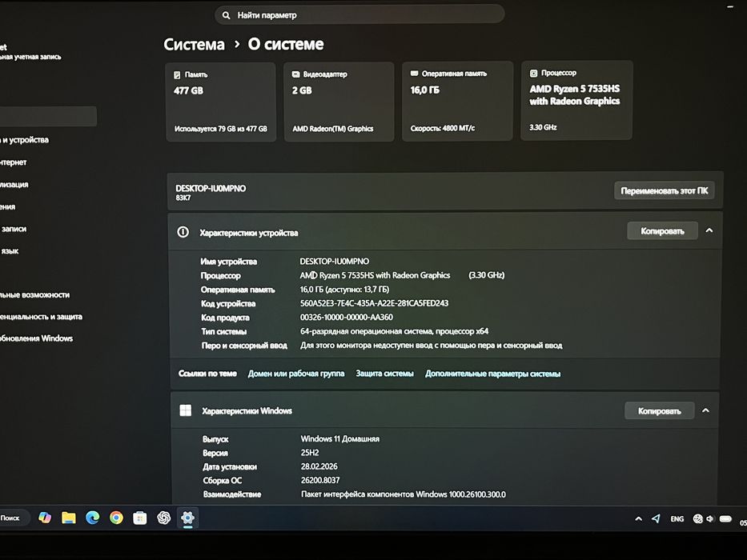747x560 pixels.
Task: Click the Windows logo beside Характеристики Windows
Action: pos(185,410)
